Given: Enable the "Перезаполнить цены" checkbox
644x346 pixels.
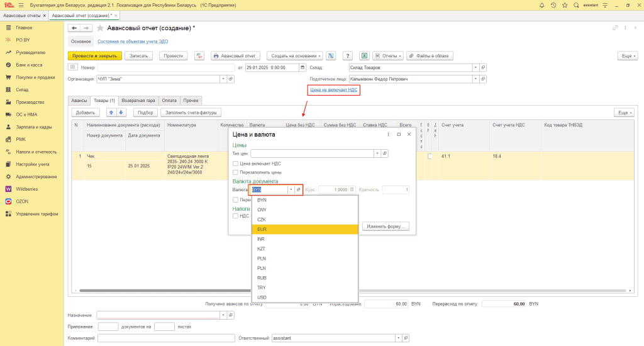Looking at the screenshot, I should [x=235, y=172].
